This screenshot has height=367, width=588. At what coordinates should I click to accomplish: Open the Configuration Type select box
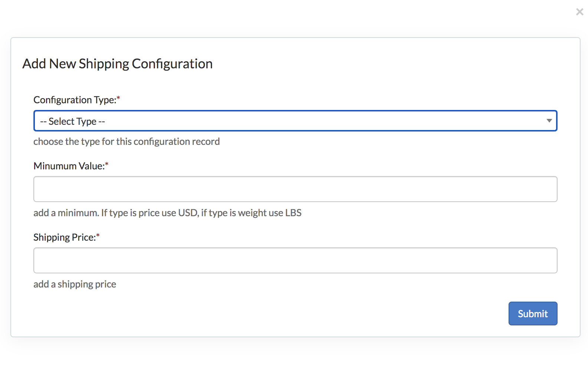pyautogui.click(x=295, y=121)
